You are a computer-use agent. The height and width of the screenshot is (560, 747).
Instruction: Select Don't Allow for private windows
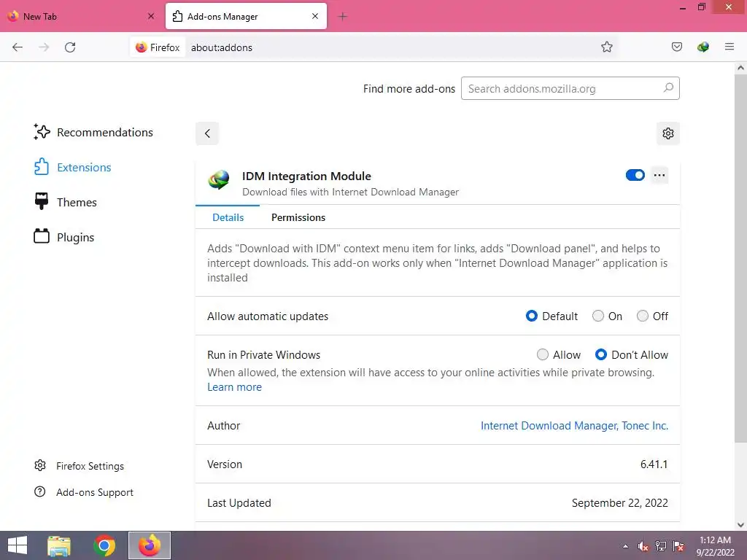pyautogui.click(x=601, y=354)
